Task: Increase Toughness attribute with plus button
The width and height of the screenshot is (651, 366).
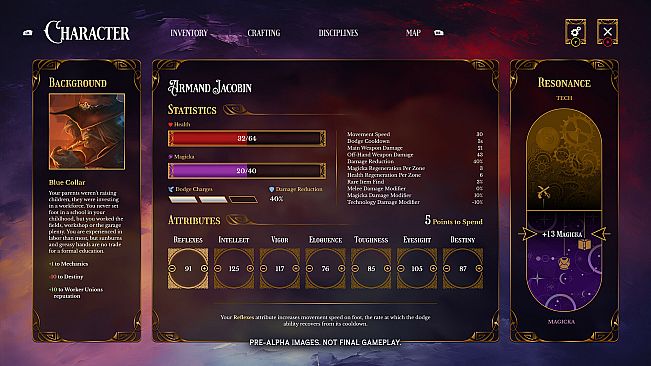Action: pyautogui.click(x=387, y=268)
